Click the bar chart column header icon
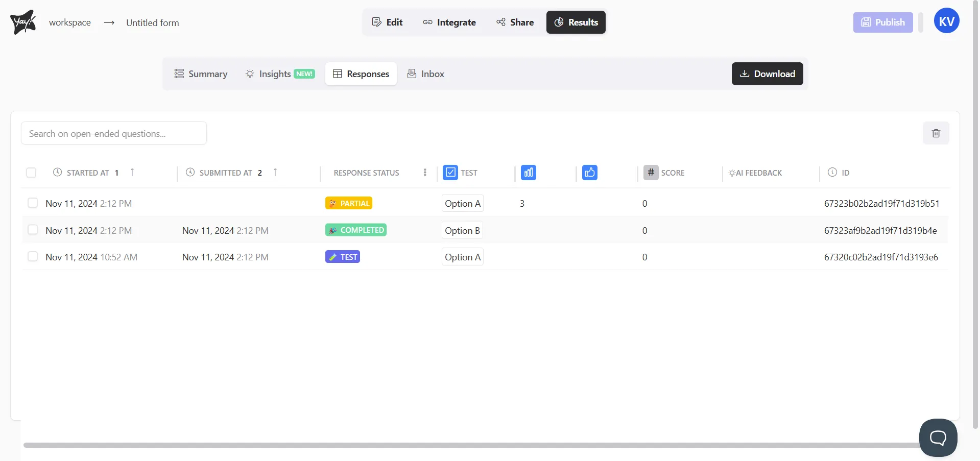The height and width of the screenshot is (461, 980). 529,173
